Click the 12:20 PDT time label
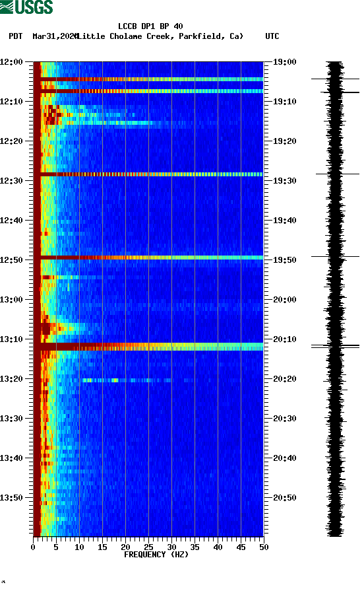This screenshot has height=589, width=364. coord(11,141)
